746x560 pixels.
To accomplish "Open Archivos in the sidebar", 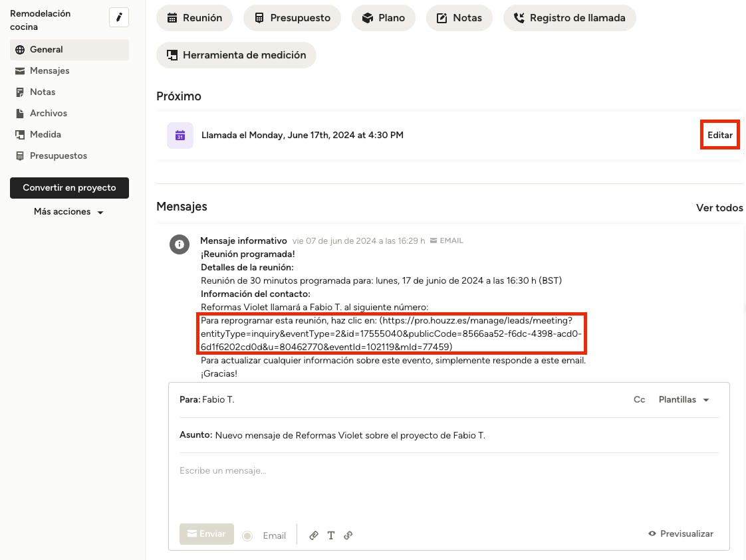I will [x=48, y=114].
